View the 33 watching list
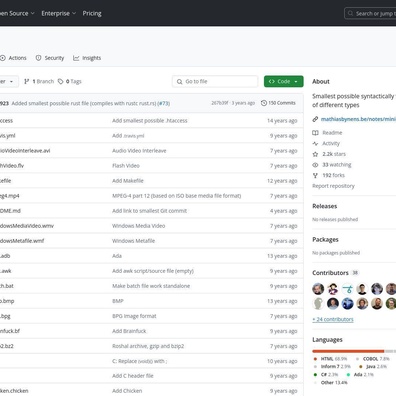 point(332,165)
